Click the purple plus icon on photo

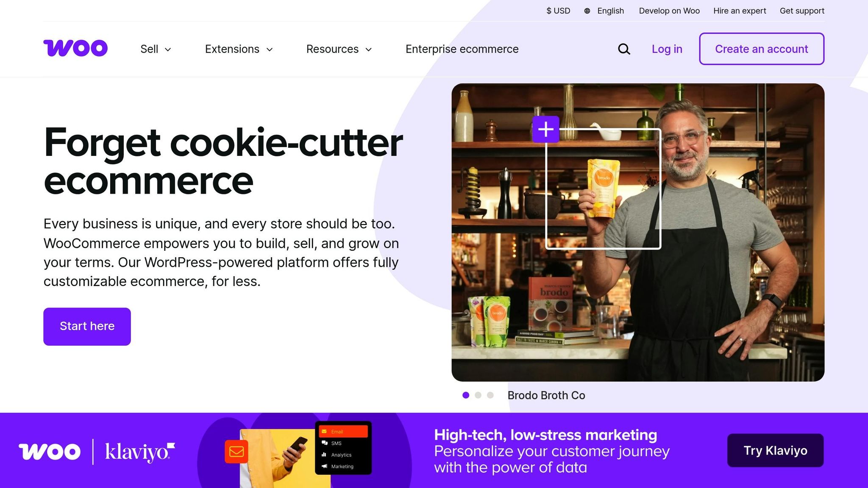[546, 129]
